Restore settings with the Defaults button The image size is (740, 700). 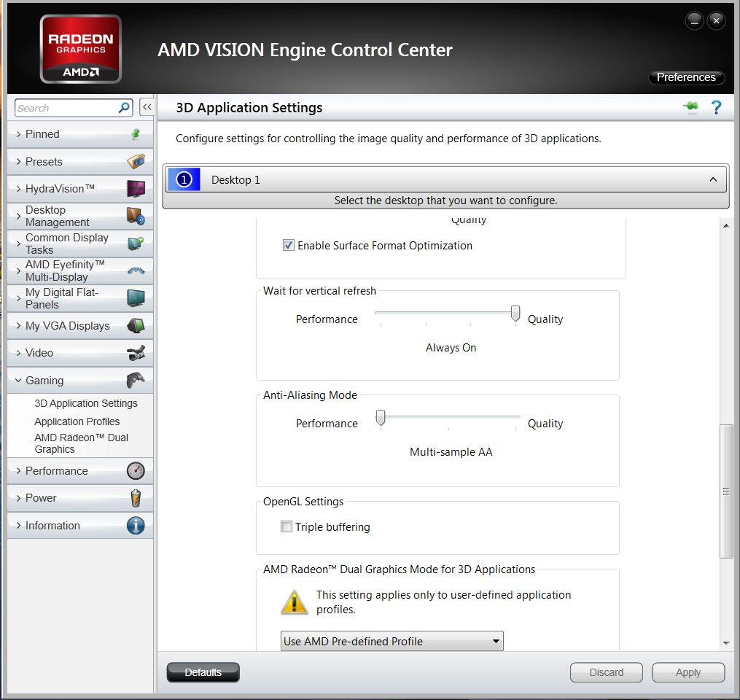203,672
